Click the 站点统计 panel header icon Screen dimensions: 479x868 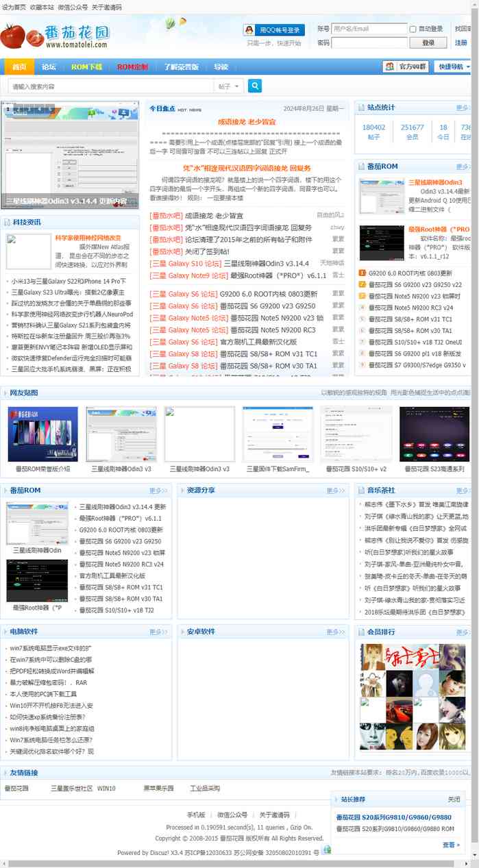[360, 108]
